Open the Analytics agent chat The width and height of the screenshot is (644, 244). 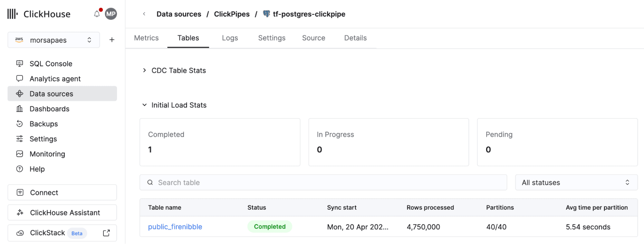click(x=55, y=79)
